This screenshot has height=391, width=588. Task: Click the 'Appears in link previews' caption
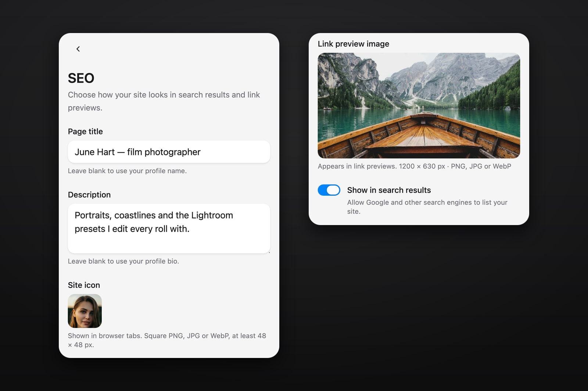(415, 166)
